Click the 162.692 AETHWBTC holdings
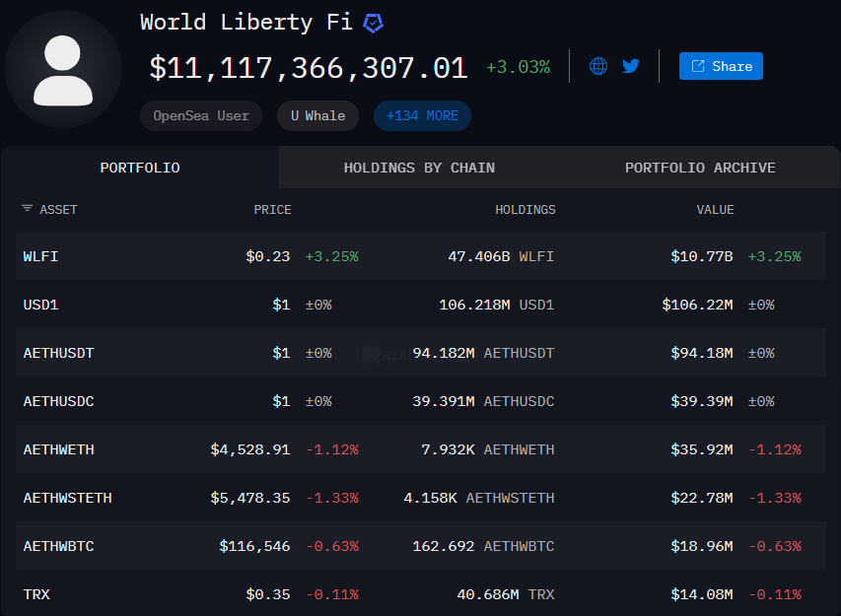The height and width of the screenshot is (616, 841). pos(483,546)
